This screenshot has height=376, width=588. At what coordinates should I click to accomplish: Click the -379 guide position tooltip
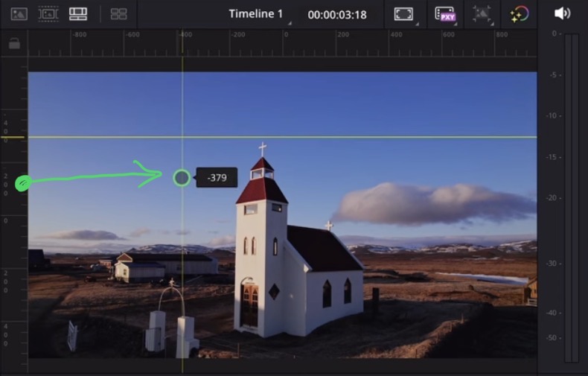click(217, 178)
